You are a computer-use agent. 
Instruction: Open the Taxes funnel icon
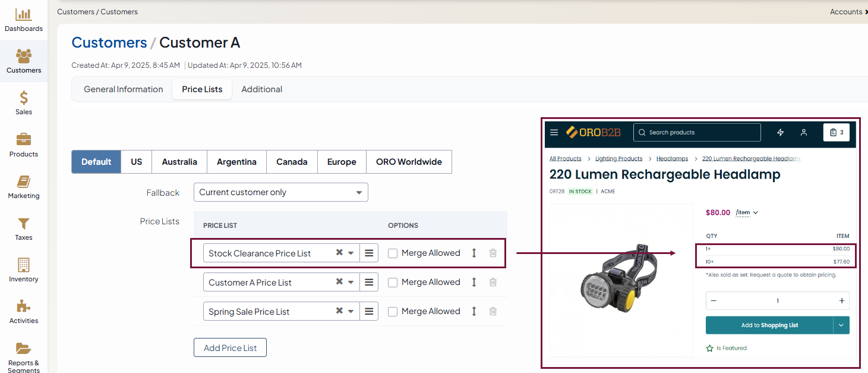[x=24, y=224]
